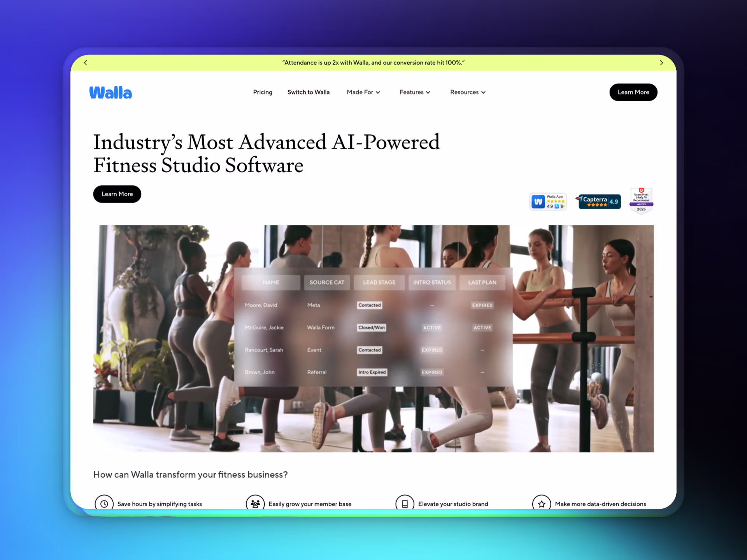
Task: Click the G2 Users Most Likely badge
Action: tap(641, 200)
